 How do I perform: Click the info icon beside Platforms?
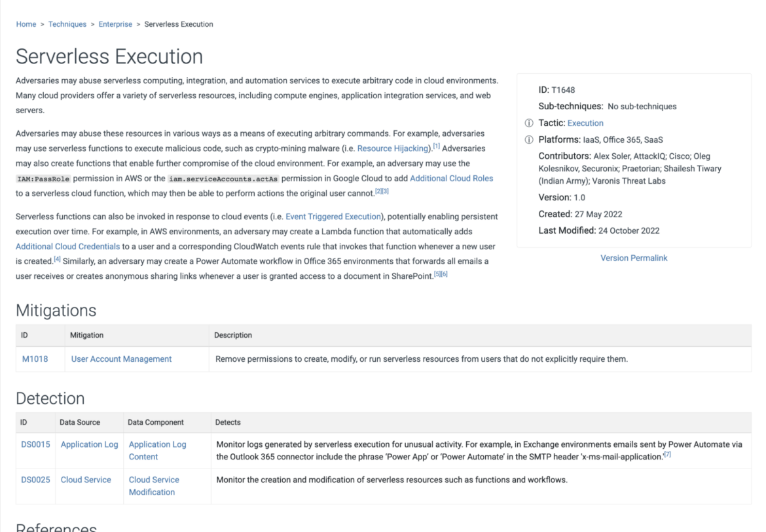(528, 139)
